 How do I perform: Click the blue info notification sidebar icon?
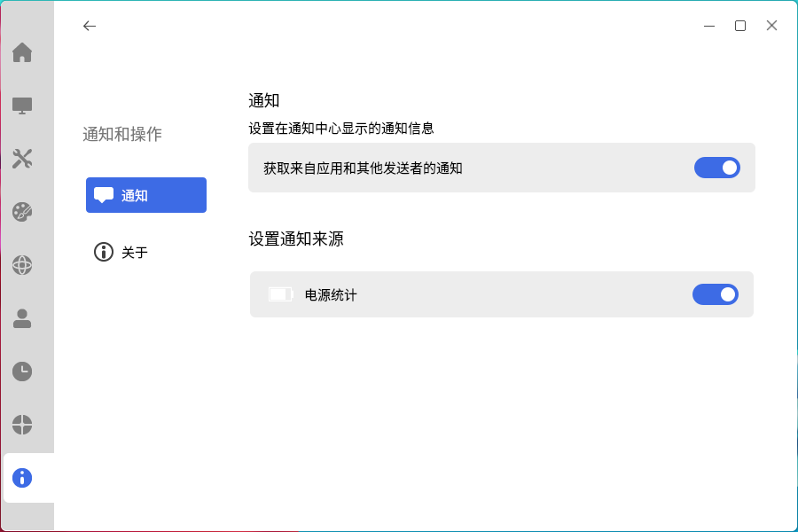(21, 478)
